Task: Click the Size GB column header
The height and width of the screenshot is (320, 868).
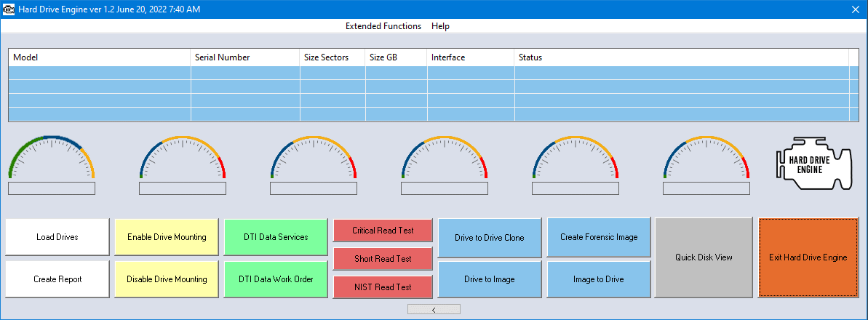Action: (397, 57)
